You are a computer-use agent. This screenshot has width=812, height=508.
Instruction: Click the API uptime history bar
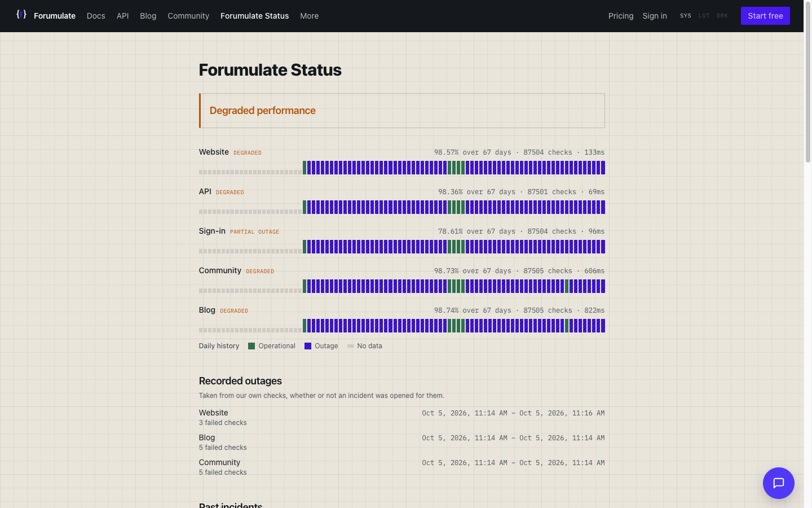coord(402,207)
